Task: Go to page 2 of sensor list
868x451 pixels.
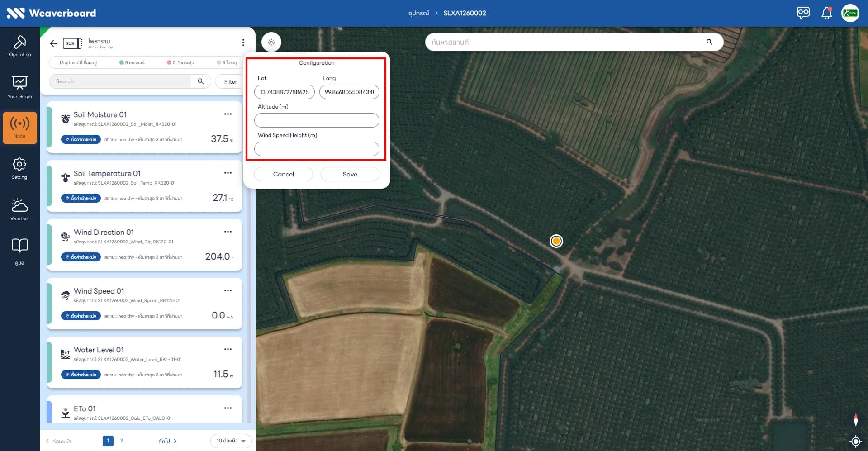Action: click(121, 441)
